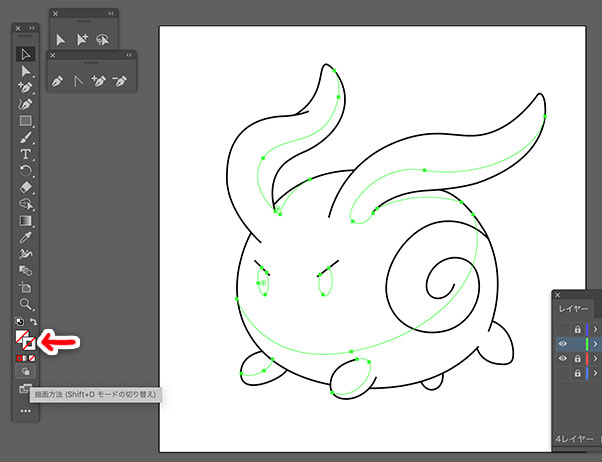Select the Eraser tool
Screen dimensions: 602x462
tap(26, 187)
